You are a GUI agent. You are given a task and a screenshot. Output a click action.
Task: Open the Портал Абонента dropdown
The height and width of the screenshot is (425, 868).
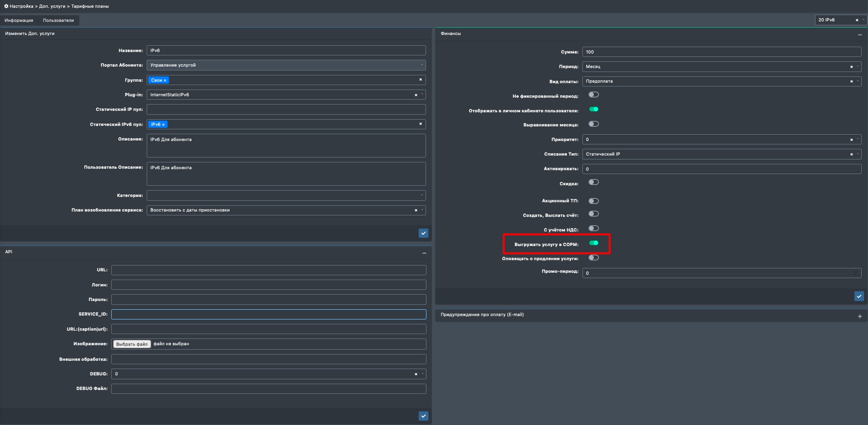click(286, 65)
